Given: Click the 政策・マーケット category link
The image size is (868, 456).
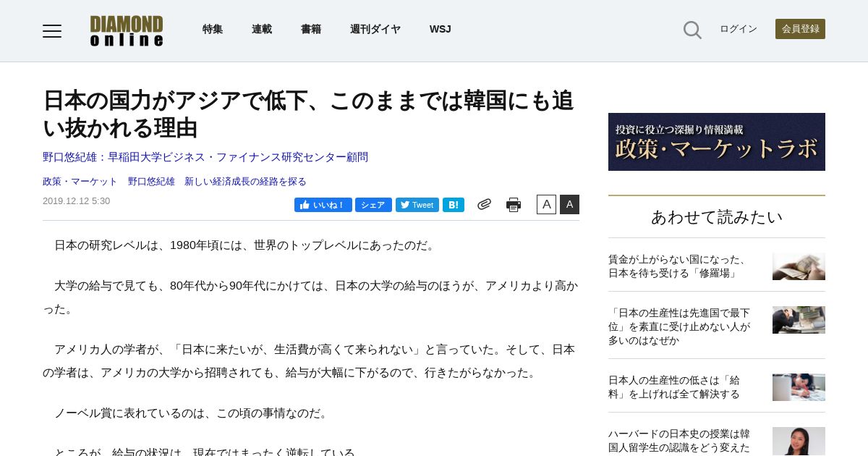Looking at the screenshot, I should pos(80,182).
